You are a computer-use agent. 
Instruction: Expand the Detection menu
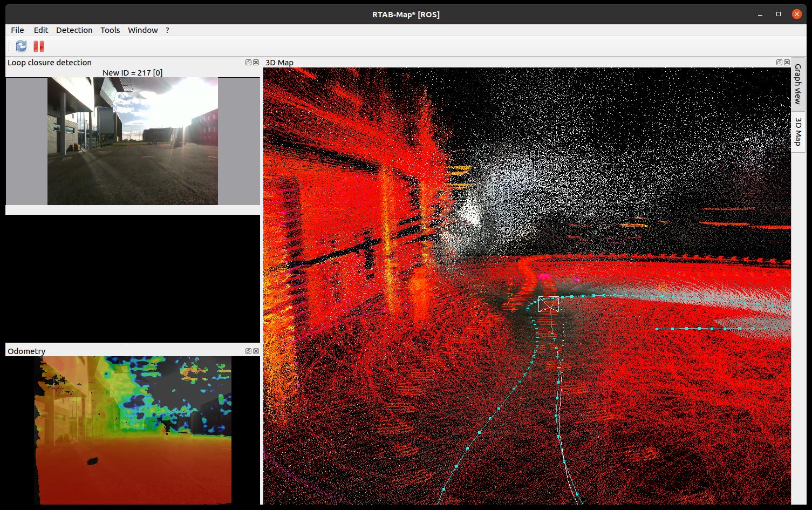tap(74, 30)
